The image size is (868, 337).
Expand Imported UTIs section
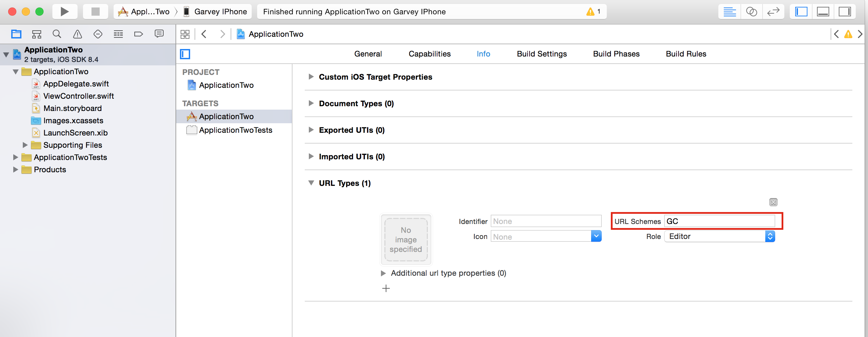pos(311,157)
